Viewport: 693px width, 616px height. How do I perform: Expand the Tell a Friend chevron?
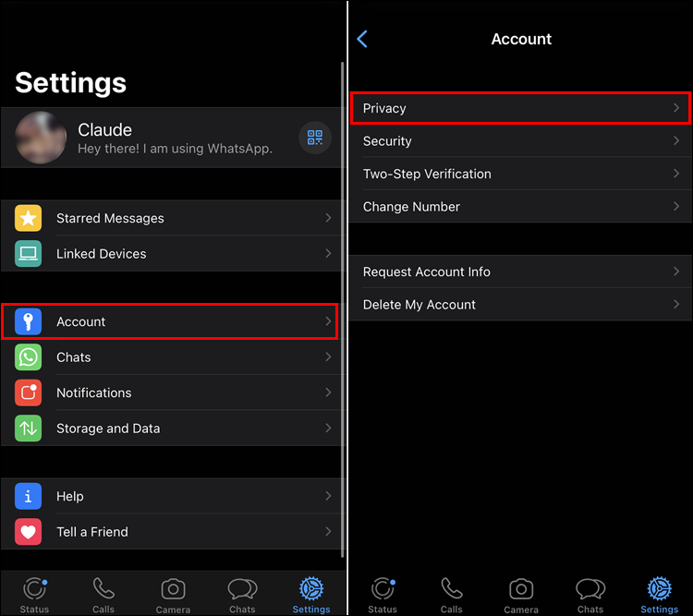328,531
